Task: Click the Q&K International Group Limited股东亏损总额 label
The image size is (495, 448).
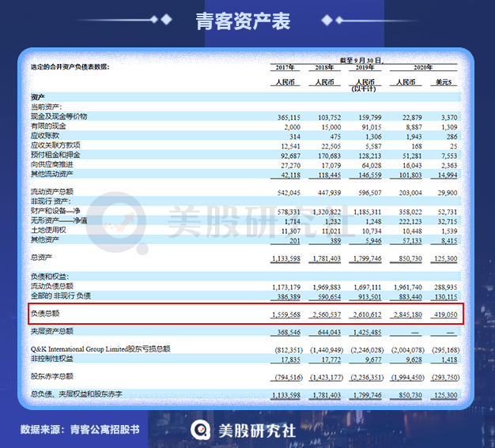Action: [x=100, y=349]
